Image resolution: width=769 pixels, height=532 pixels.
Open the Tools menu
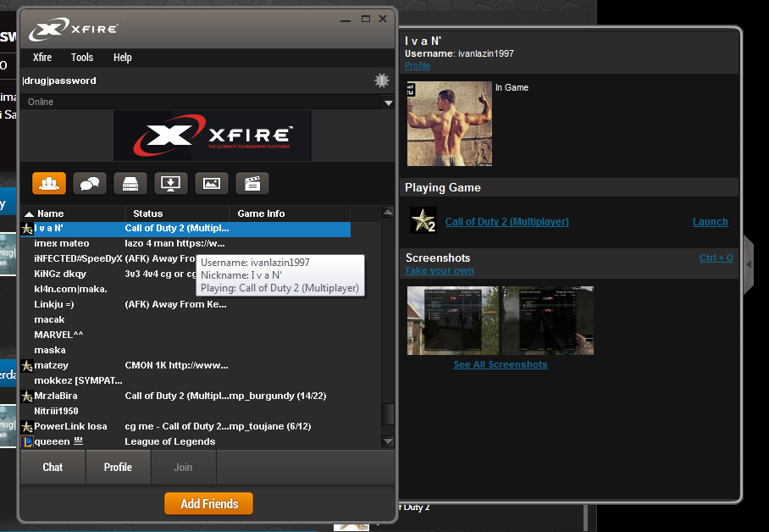(82, 58)
